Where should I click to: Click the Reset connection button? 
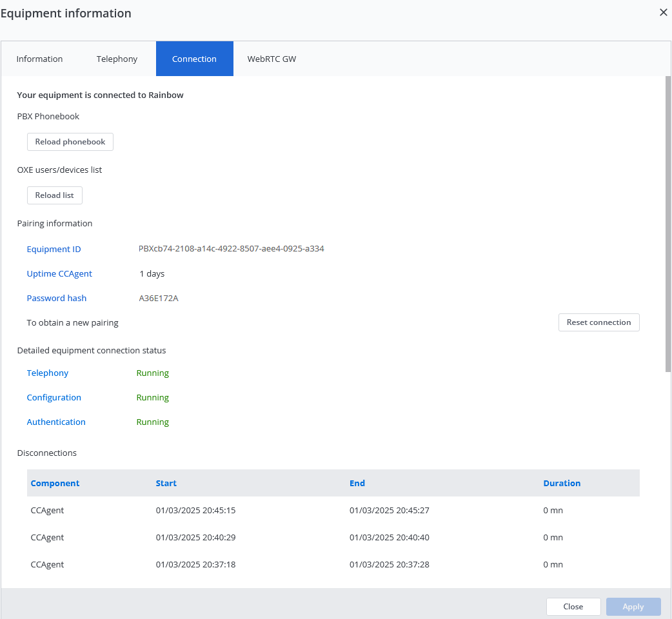pyautogui.click(x=598, y=322)
